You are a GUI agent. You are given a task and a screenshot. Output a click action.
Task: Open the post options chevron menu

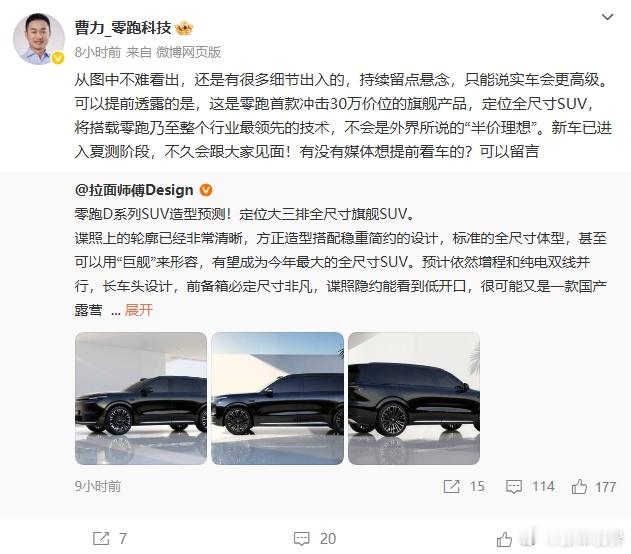[607, 17]
